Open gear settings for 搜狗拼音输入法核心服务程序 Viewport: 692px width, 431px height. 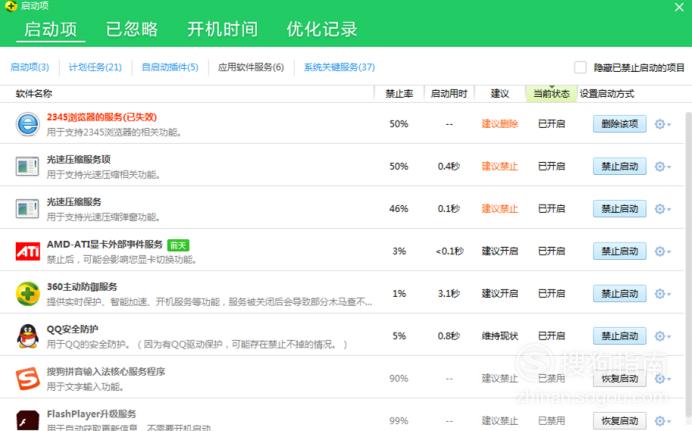pos(662,379)
